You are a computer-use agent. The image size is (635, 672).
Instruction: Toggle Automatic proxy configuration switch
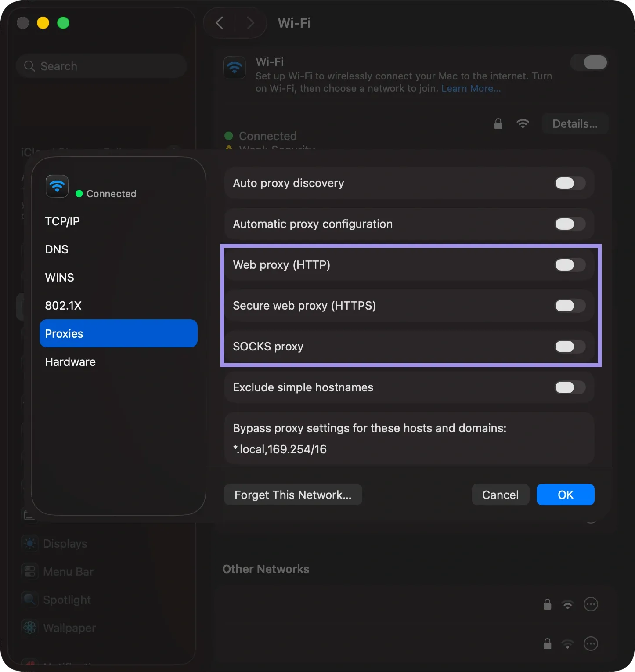coord(570,224)
